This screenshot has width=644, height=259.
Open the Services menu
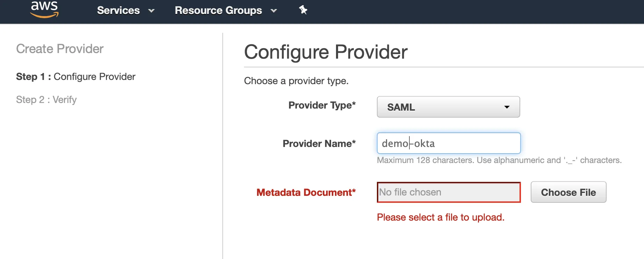(x=119, y=10)
